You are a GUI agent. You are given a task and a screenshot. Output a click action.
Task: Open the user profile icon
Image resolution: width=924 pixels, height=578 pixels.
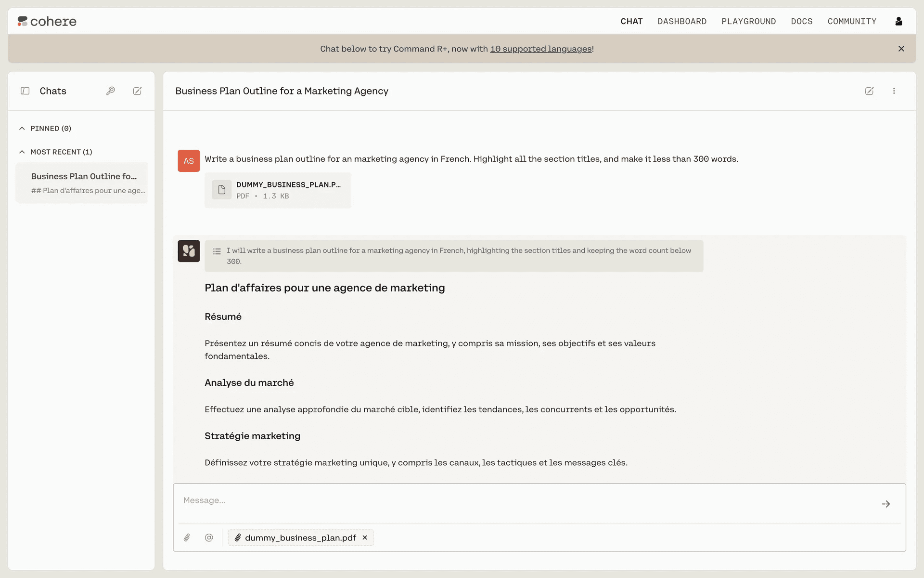898,21
